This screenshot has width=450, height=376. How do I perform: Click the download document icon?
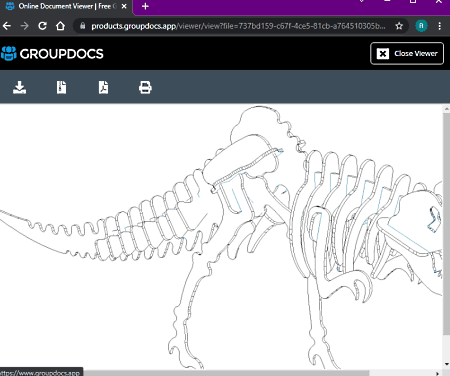tap(20, 88)
